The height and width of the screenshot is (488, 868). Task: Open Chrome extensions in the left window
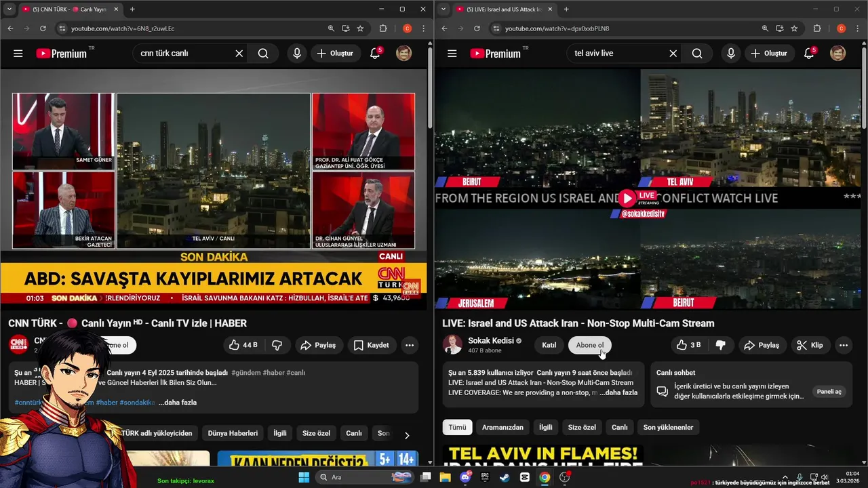[x=383, y=28]
